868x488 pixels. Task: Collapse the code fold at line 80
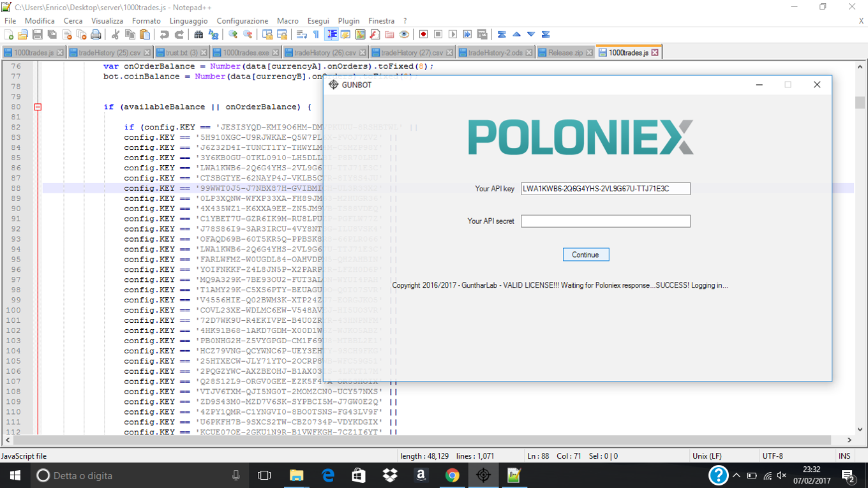tap(38, 107)
